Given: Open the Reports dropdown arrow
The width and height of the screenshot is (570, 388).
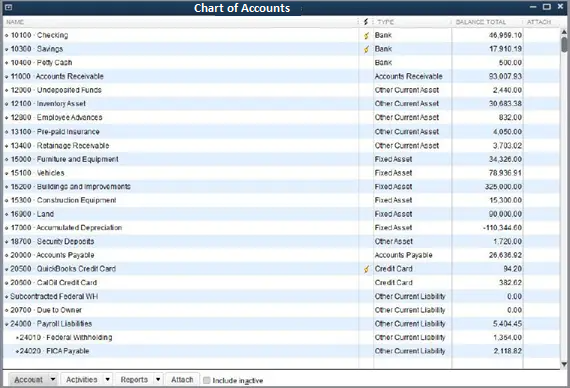Looking at the screenshot, I should 158,379.
